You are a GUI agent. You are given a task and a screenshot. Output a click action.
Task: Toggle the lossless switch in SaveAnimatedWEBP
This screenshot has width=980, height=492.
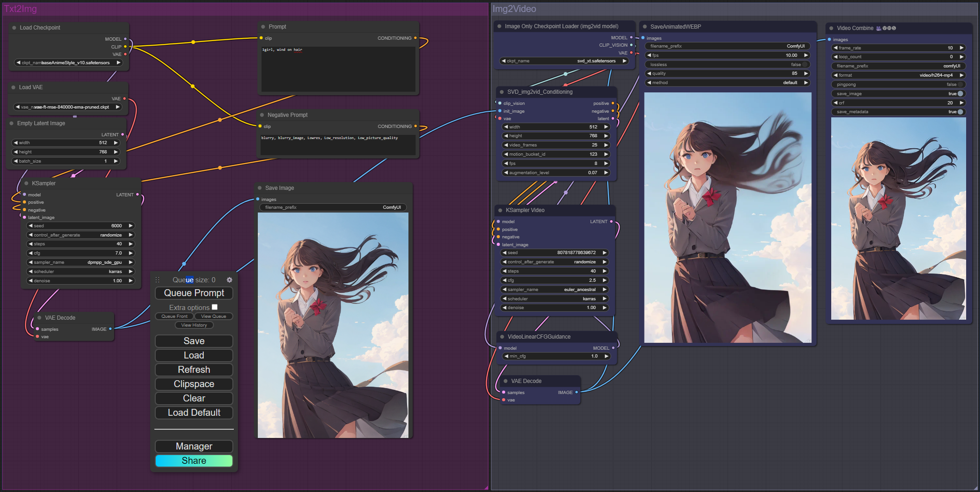(x=804, y=65)
